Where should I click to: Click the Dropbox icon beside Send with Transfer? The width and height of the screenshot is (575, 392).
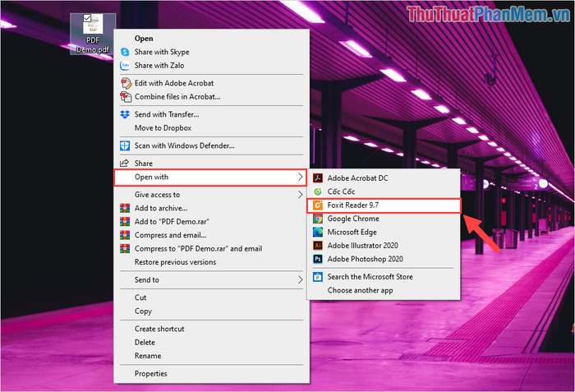pyautogui.click(x=125, y=114)
